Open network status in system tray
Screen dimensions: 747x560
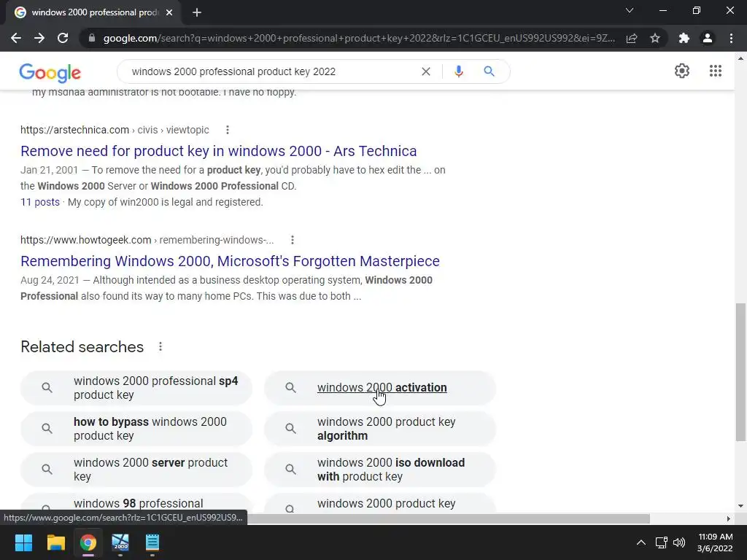[661, 542]
